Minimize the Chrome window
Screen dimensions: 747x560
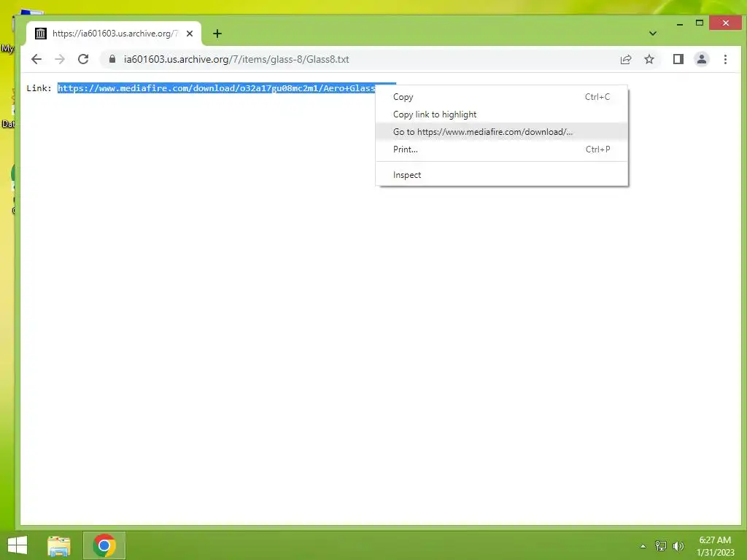click(680, 23)
